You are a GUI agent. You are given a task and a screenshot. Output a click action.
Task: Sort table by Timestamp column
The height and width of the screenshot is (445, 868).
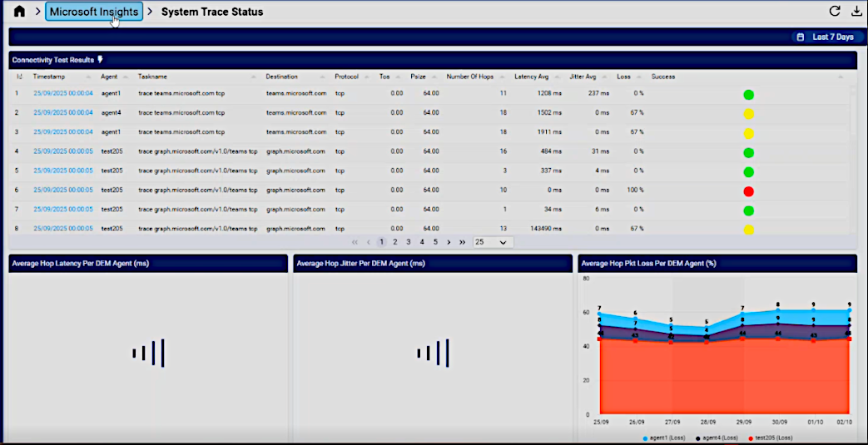(x=49, y=77)
